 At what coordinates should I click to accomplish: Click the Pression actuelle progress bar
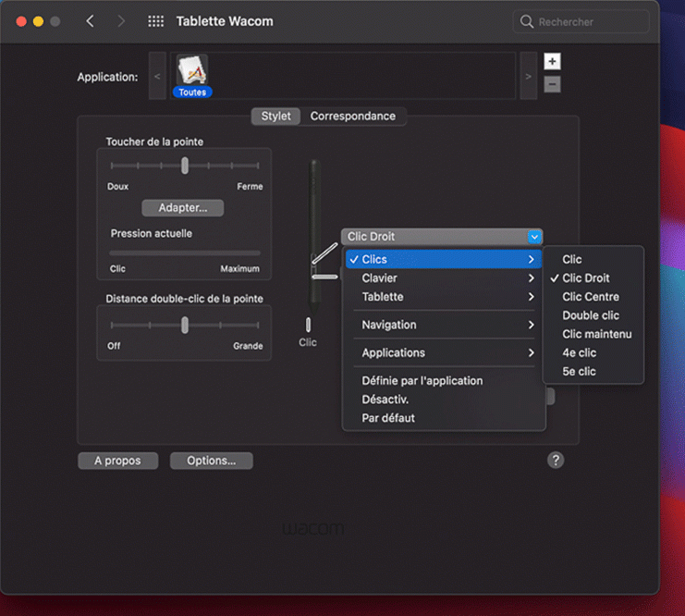pyautogui.click(x=185, y=253)
